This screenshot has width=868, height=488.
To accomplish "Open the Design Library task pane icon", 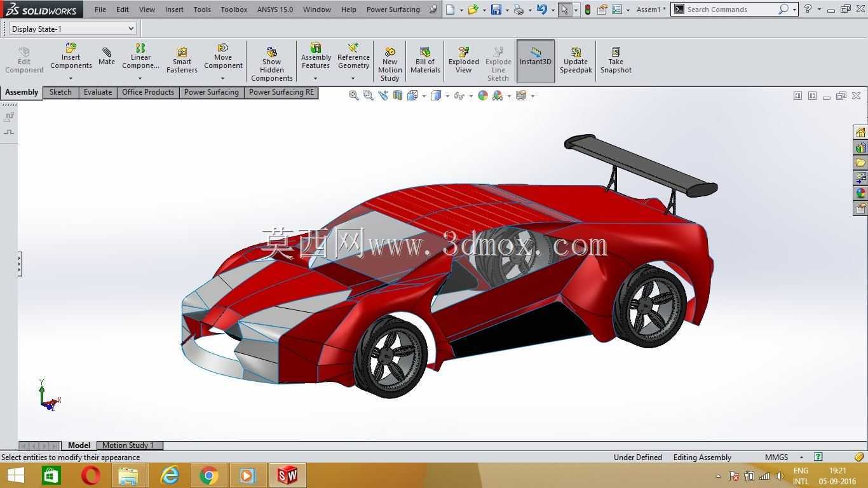I will (860, 147).
